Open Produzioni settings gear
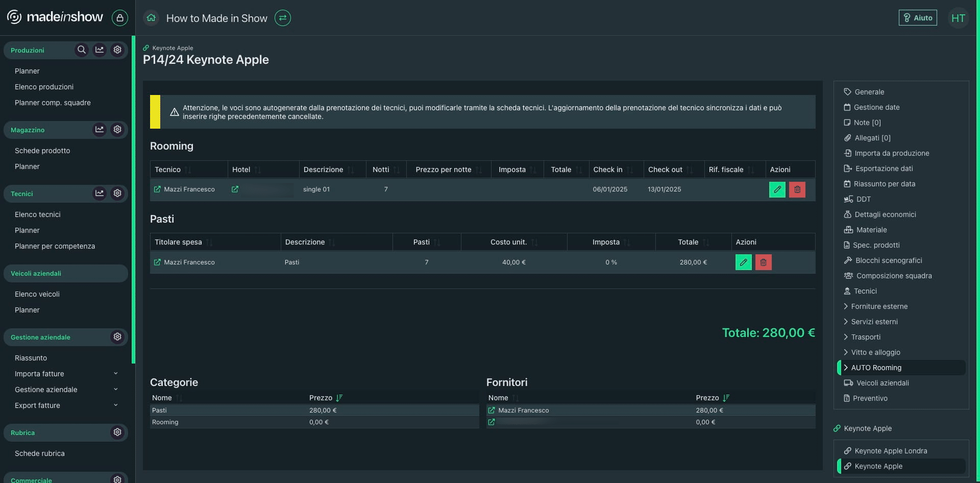This screenshot has width=980, height=483. (117, 50)
